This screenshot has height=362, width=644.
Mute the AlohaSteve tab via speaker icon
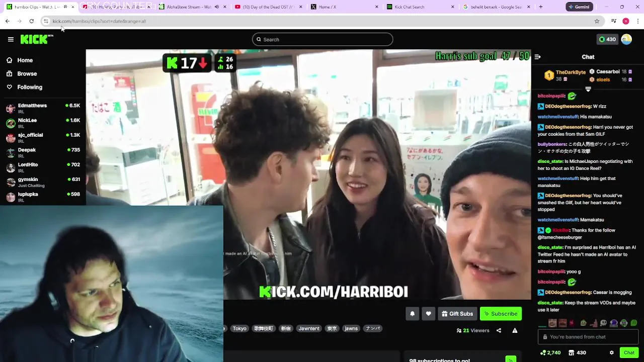click(x=216, y=7)
